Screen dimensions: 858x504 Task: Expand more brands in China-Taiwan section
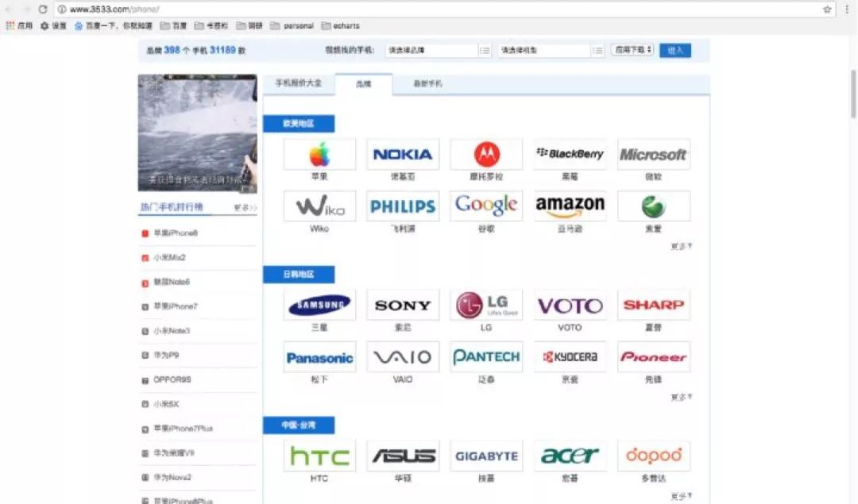682,496
